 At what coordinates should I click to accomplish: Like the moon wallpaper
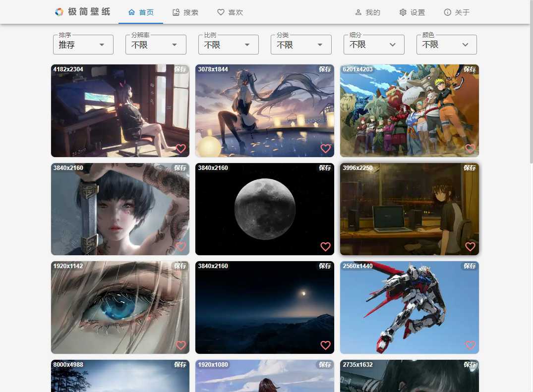[x=326, y=247]
